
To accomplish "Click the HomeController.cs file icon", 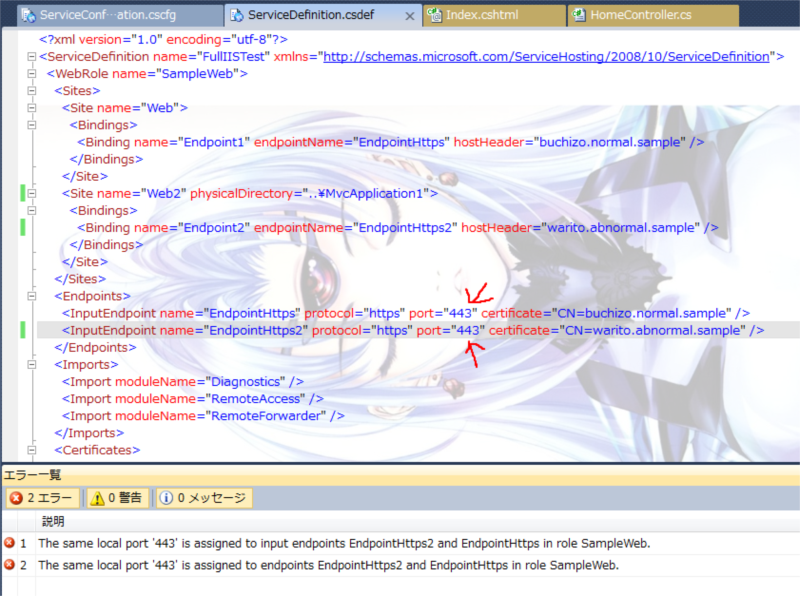I will tap(579, 16).
